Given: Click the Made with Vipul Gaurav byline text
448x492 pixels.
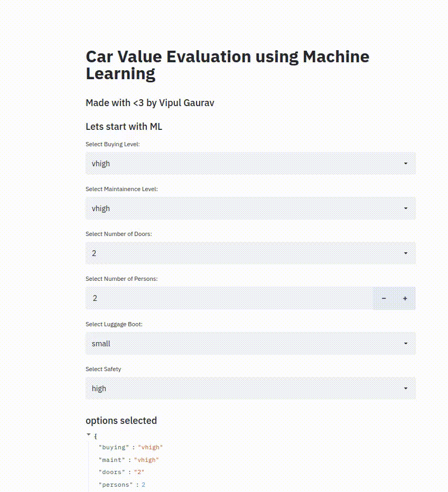Looking at the screenshot, I should point(150,102).
